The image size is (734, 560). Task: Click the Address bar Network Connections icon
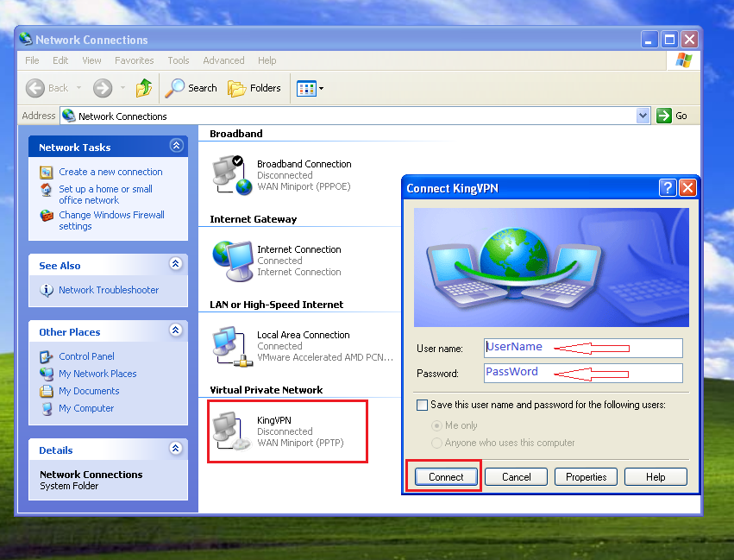pos(69,116)
